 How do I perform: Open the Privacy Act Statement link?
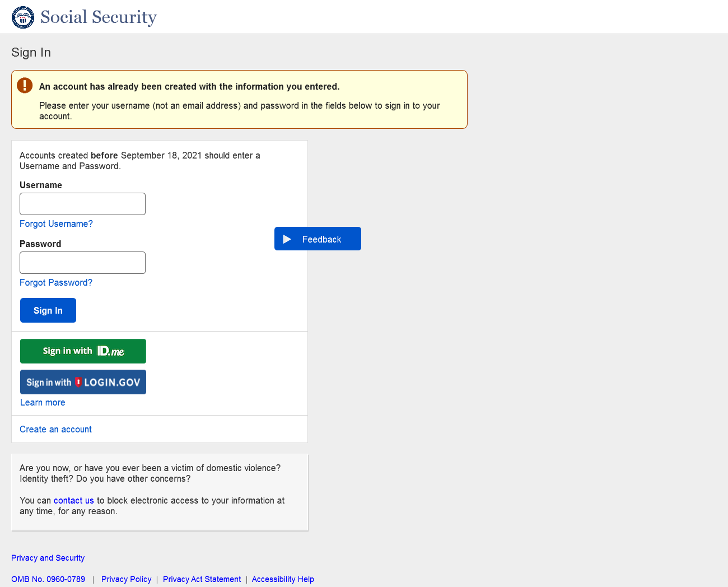(202, 579)
